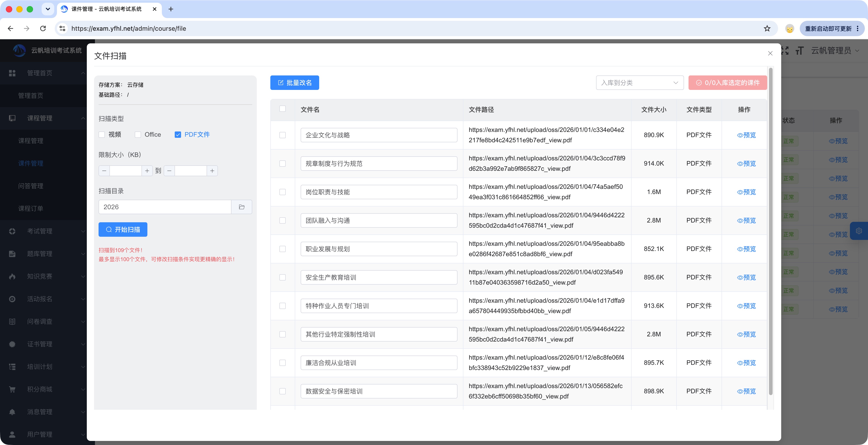The image size is (868, 445).
Task: Open the 培训计划 sidebar menu
Action: point(43,367)
